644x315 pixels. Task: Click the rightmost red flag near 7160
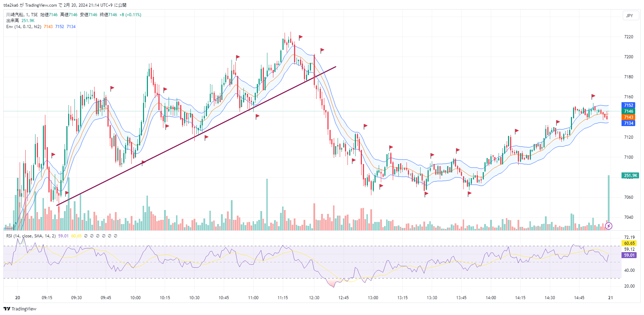[x=593, y=96]
